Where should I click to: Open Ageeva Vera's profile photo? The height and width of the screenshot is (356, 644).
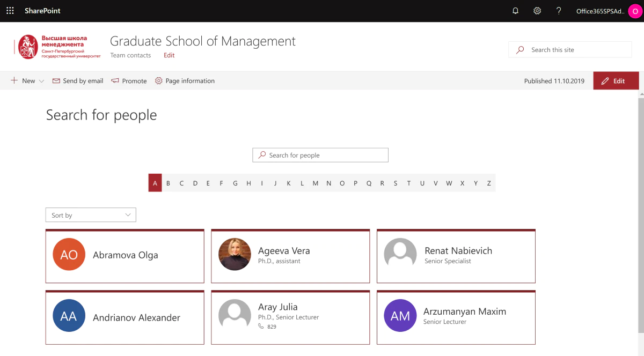point(235,254)
